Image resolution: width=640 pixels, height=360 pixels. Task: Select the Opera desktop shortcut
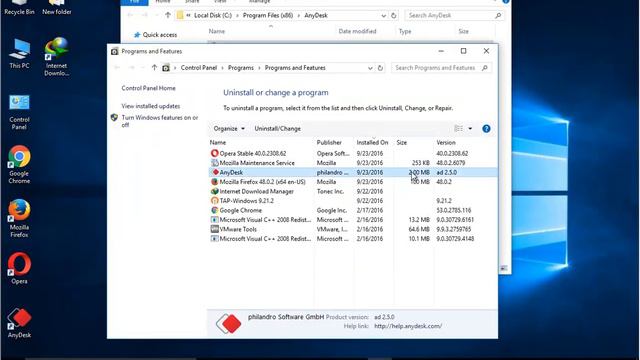(19, 268)
